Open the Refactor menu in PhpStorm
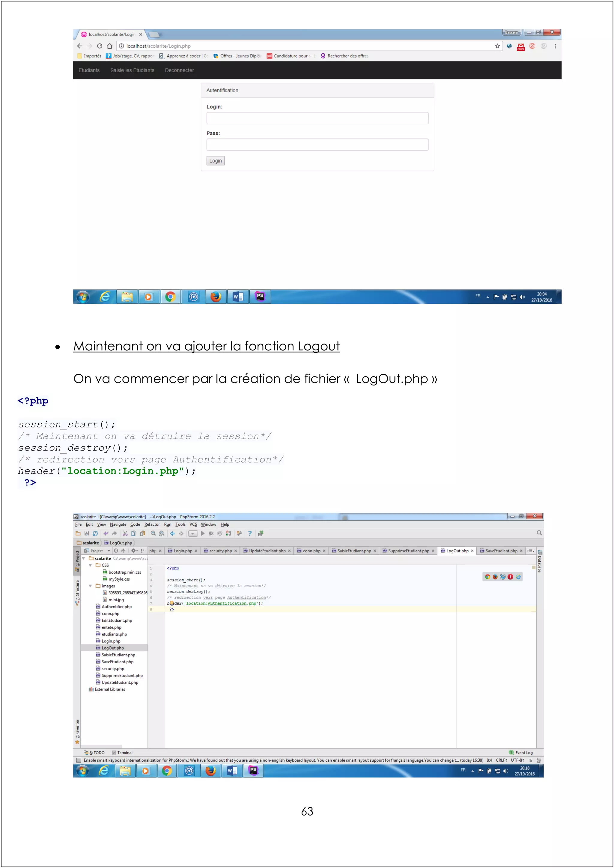Image resolution: width=614 pixels, height=868 pixels. 152,524
